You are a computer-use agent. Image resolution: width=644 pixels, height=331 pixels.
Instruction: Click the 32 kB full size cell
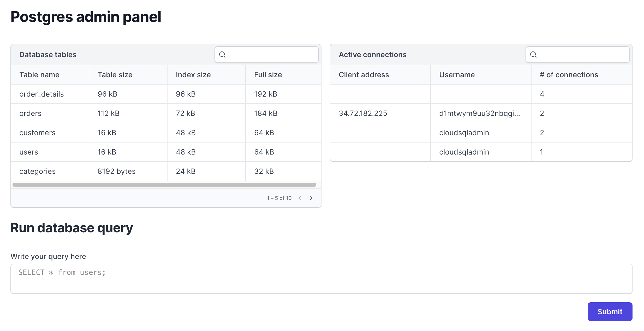pyautogui.click(x=283, y=171)
